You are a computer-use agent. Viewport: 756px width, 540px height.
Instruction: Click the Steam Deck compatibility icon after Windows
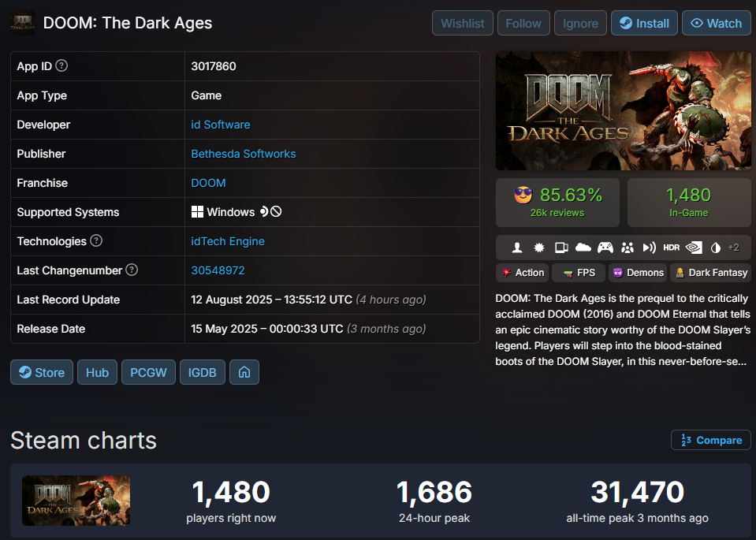click(264, 211)
